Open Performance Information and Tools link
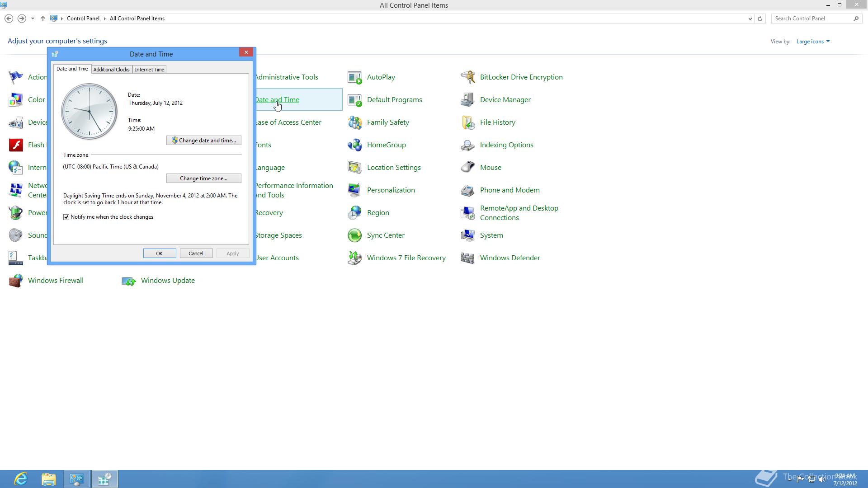This screenshot has width=868, height=488. (294, 190)
